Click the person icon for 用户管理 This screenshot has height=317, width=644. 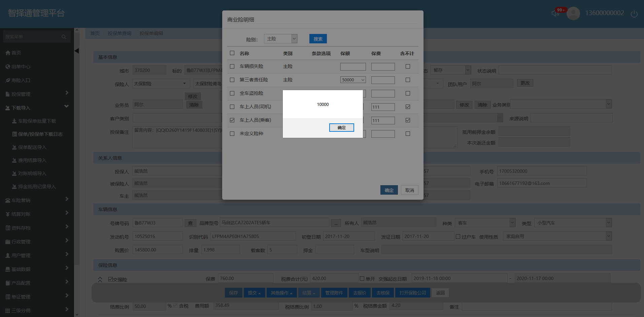click(8, 255)
